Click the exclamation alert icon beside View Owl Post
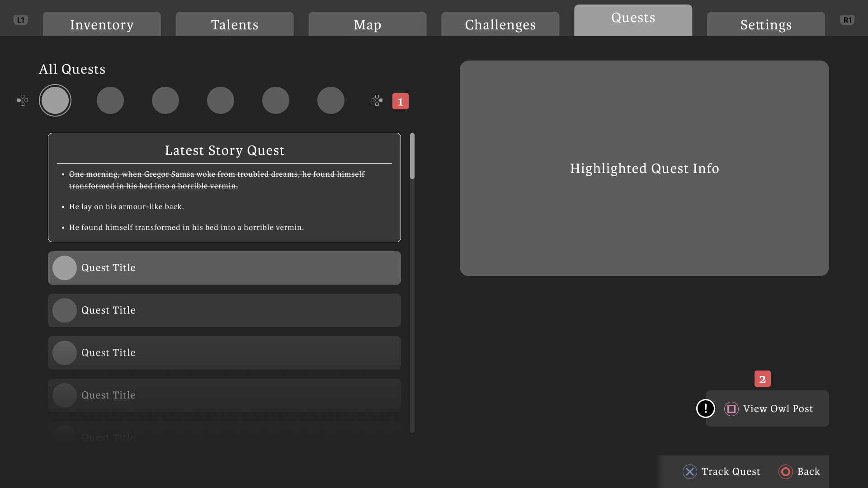The height and width of the screenshot is (488, 868). tap(705, 408)
